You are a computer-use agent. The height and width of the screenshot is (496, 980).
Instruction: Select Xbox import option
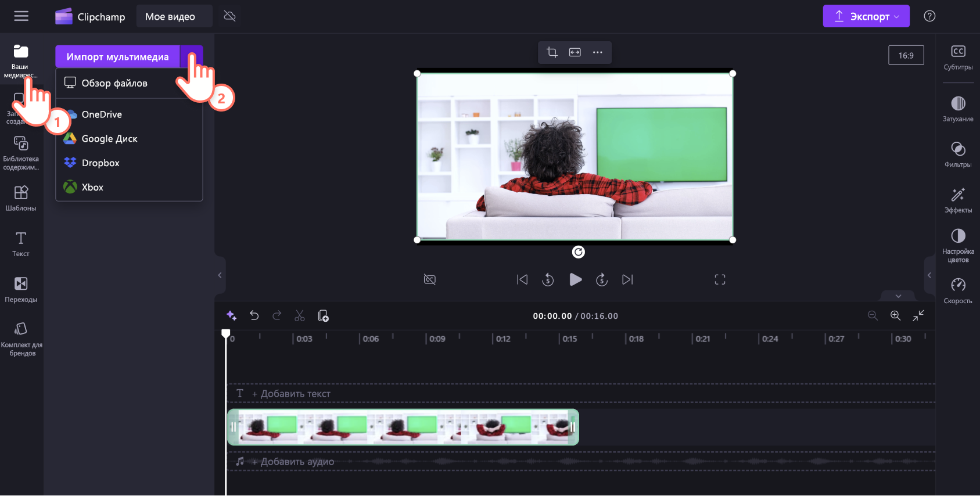[x=129, y=187]
